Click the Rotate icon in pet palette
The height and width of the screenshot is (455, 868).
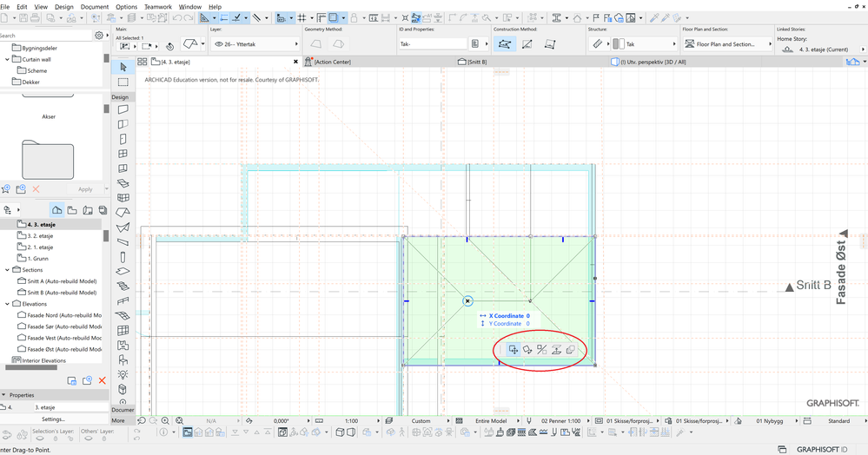point(527,350)
